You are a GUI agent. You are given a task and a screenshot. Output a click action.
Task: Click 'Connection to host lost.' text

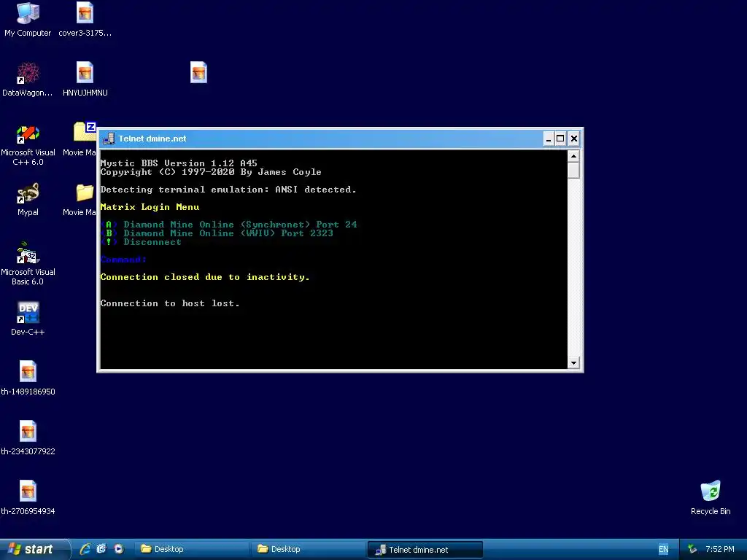pyautogui.click(x=169, y=303)
